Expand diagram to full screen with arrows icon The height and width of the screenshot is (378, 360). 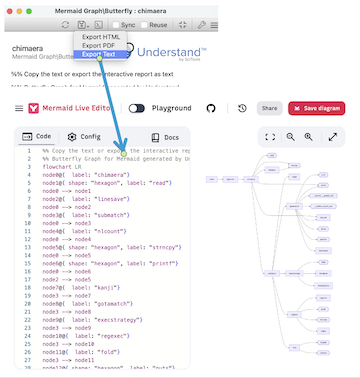[333, 137]
